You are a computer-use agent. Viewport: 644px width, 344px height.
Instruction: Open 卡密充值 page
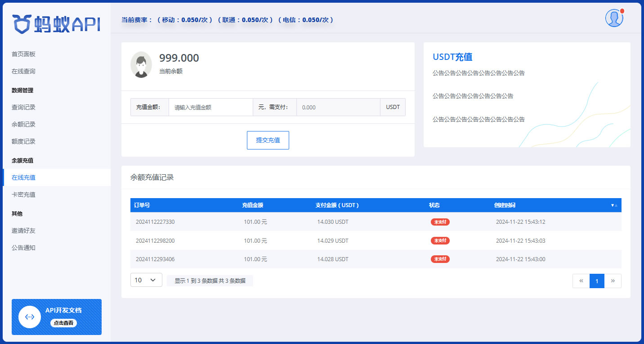coord(23,195)
